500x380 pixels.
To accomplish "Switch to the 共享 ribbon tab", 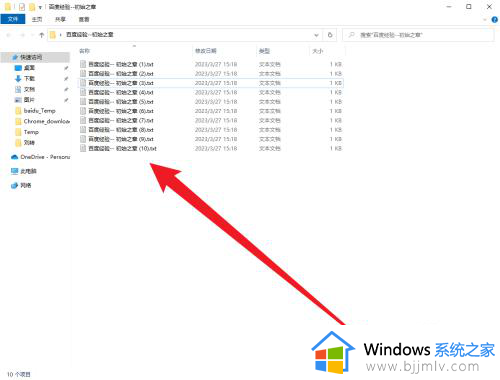I will 60,19.
